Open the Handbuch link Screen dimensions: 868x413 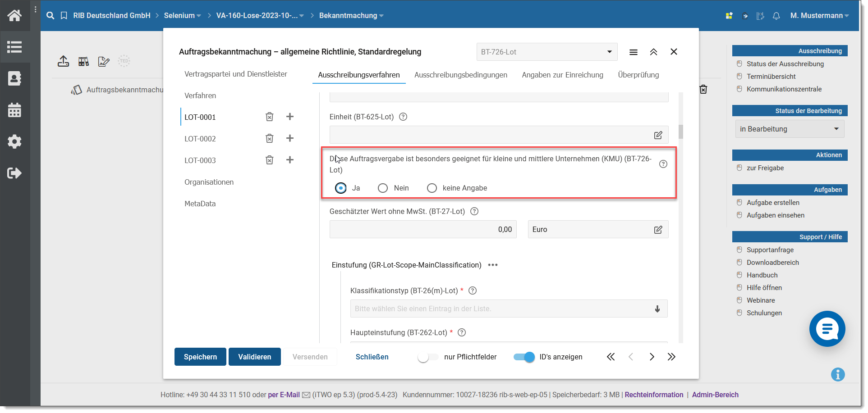762,275
